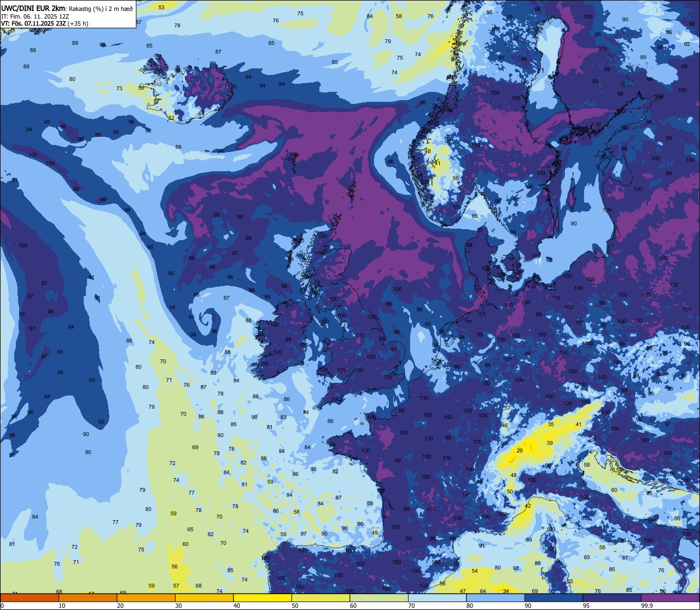Click the 90–95% dark blue legend swatch
Screen dimensions: 700x610
(553, 598)
